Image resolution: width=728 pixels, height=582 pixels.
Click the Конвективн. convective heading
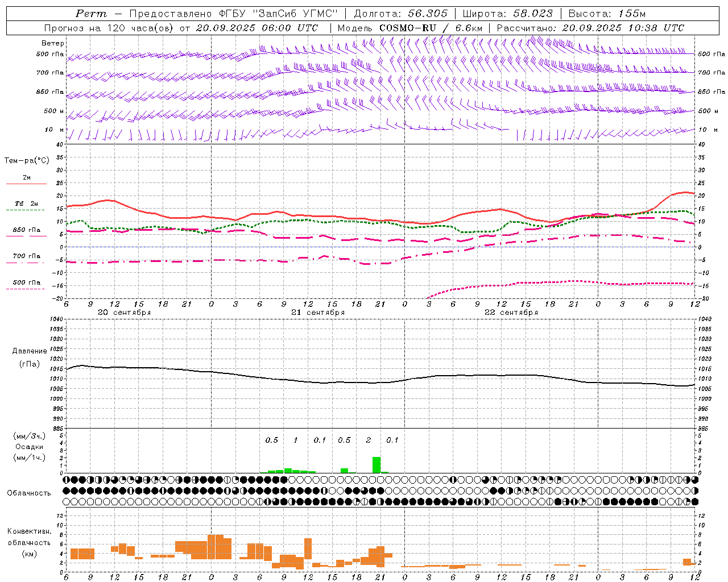[x=30, y=531]
